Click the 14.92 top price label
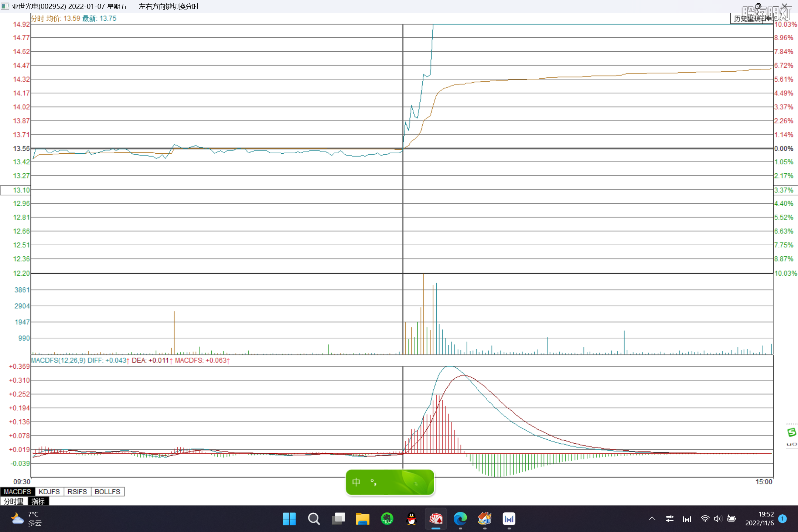This screenshot has width=798, height=532. pyautogui.click(x=21, y=24)
